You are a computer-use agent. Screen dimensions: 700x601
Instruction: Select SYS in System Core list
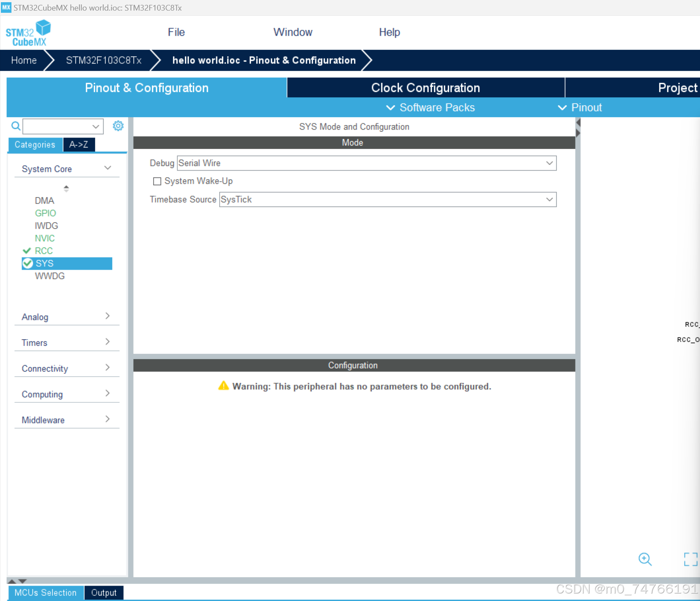pos(67,263)
